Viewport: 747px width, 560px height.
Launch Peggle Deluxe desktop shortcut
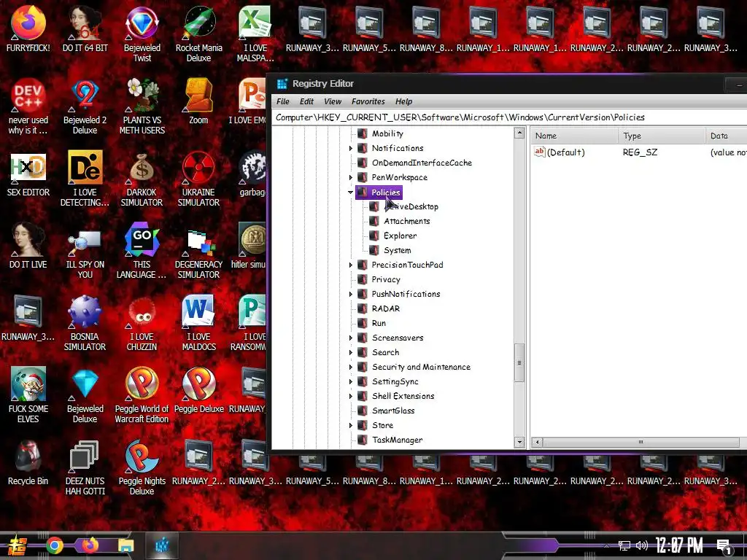pyautogui.click(x=198, y=391)
